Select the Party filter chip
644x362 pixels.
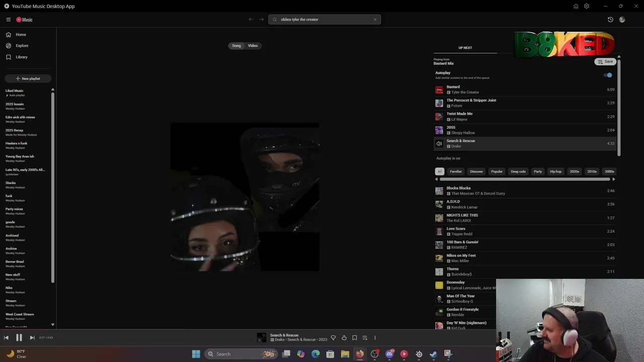[x=538, y=171]
